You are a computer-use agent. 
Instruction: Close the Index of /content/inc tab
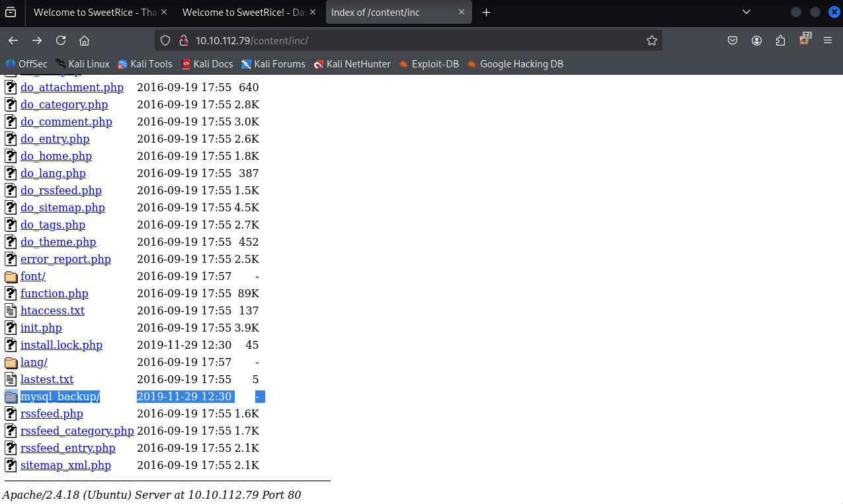pyautogui.click(x=462, y=13)
